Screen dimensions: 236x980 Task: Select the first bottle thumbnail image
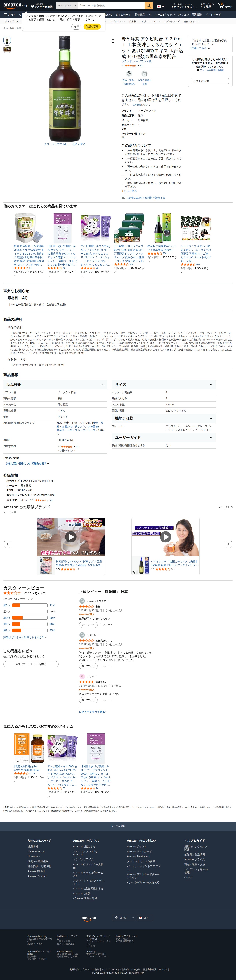7,40
